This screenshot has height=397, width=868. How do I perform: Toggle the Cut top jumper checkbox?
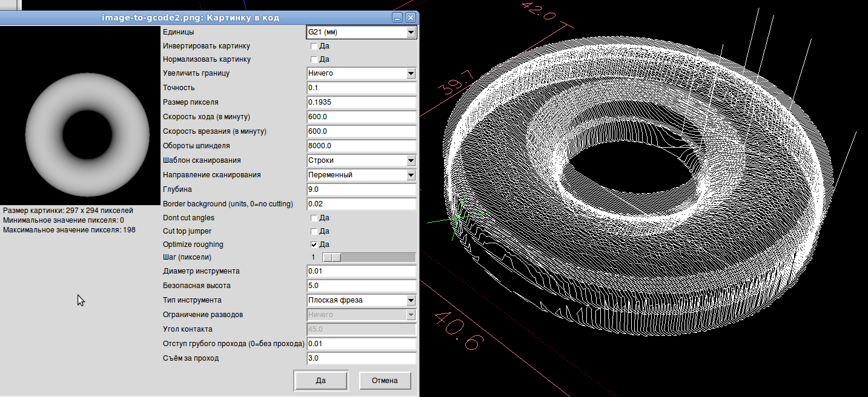[314, 231]
